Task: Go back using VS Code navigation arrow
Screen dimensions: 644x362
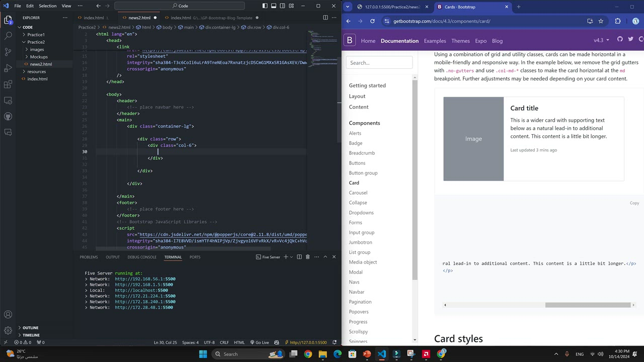Action: tap(99, 6)
